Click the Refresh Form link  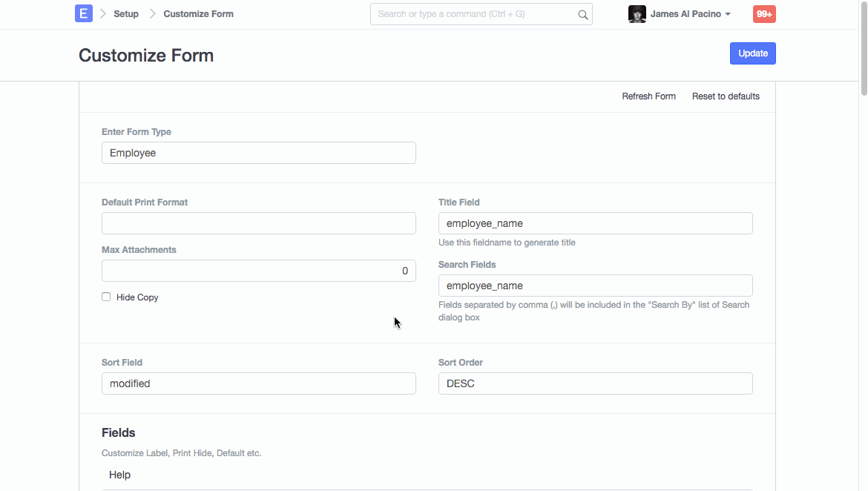click(648, 96)
